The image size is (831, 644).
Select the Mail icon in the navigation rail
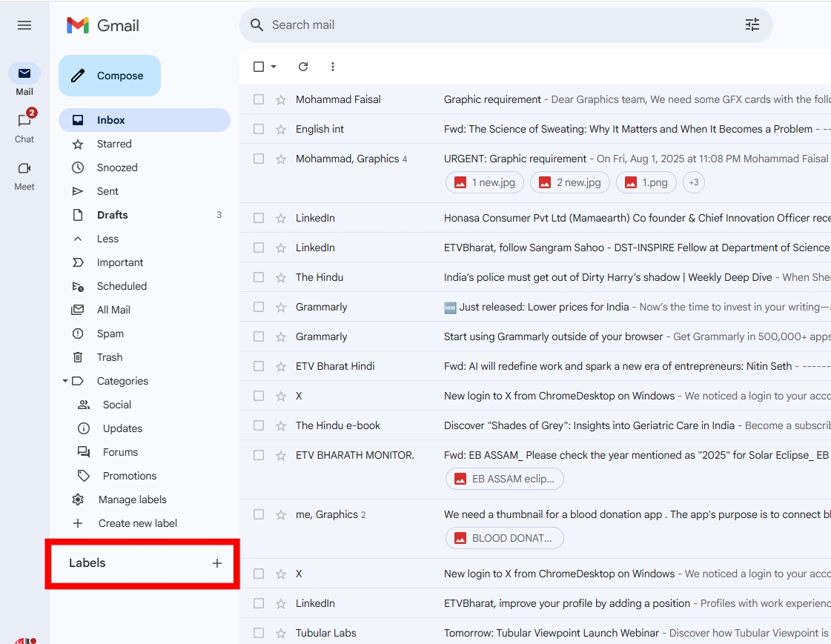(24, 73)
